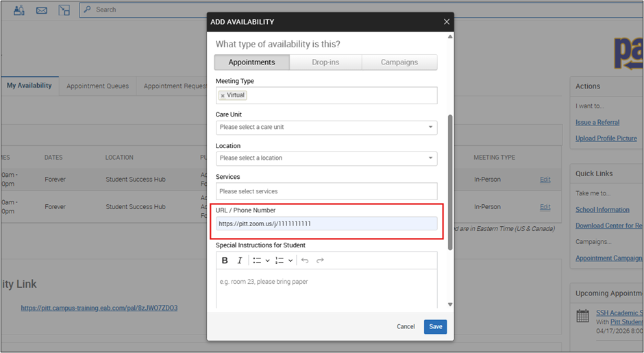Open the Upload Profile Picture link
This screenshot has width=644, height=353.
[x=606, y=138]
